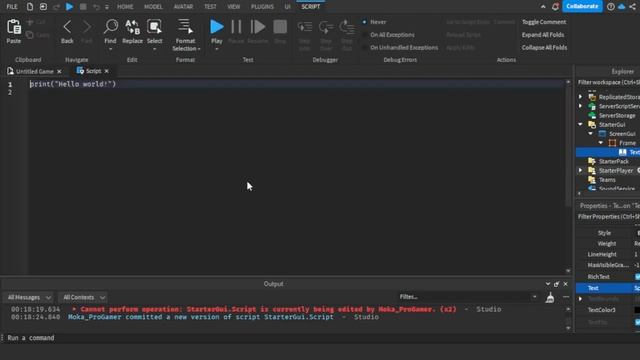Clear the Output with broom icon
Image resolution: width=640 pixels, height=360 pixels.
(x=550, y=298)
